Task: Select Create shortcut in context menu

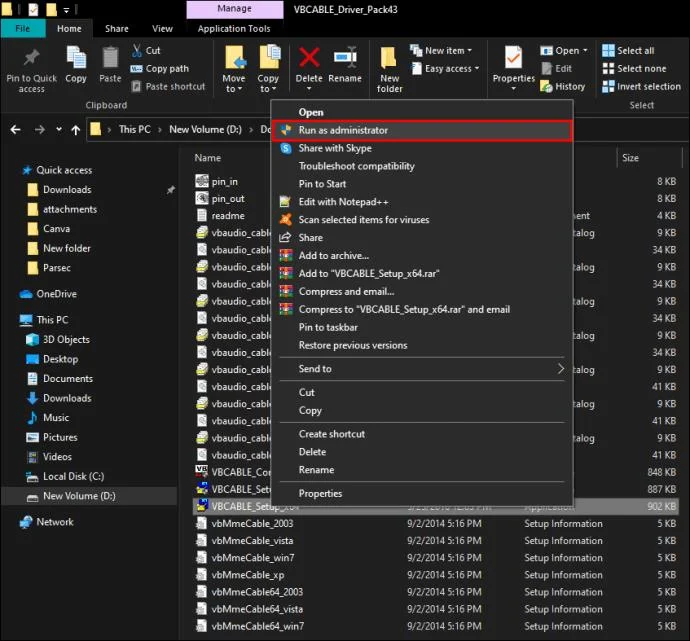Action: pyautogui.click(x=422, y=434)
